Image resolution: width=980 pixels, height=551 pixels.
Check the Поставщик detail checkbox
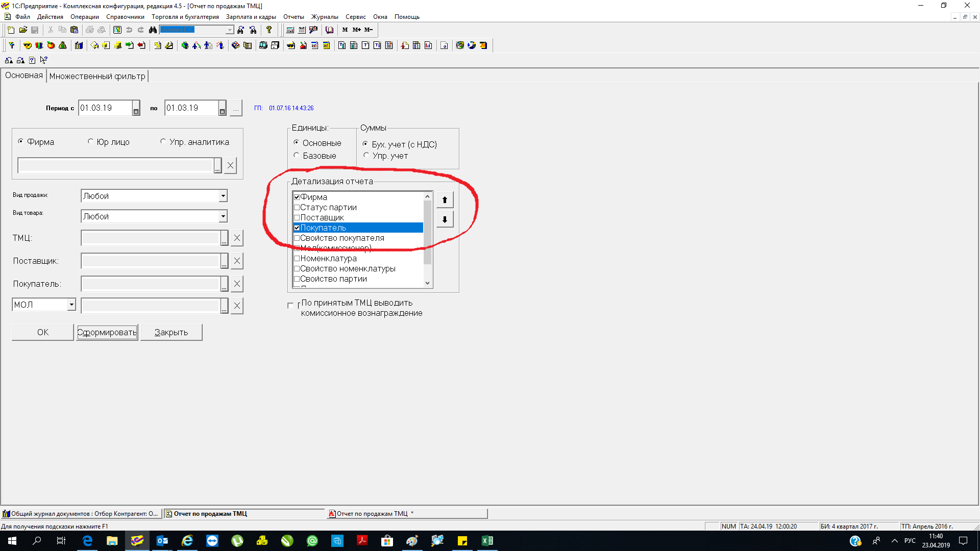tap(297, 218)
